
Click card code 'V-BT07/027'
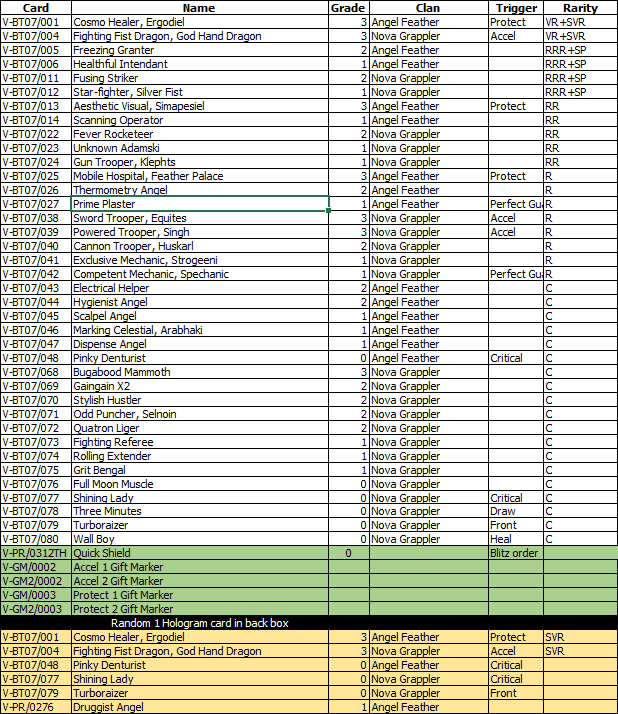pos(36,204)
